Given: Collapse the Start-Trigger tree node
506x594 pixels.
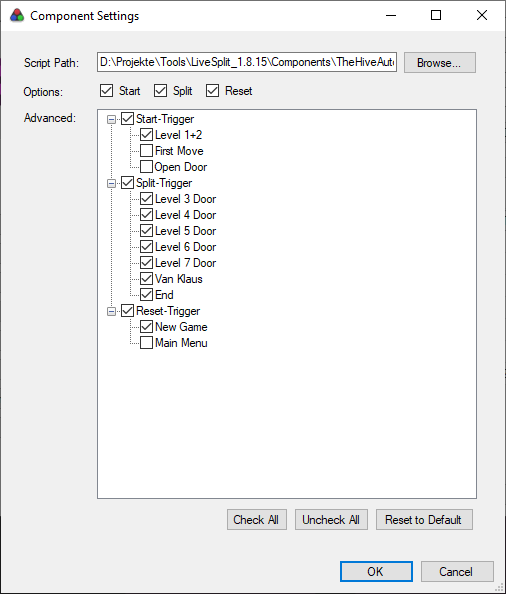Looking at the screenshot, I should pyautogui.click(x=111, y=119).
